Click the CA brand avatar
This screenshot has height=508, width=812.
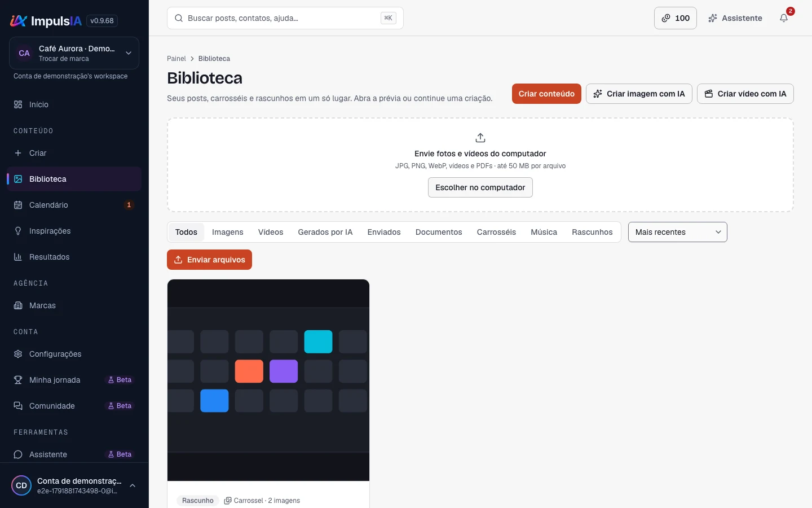(x=24, y=53)
